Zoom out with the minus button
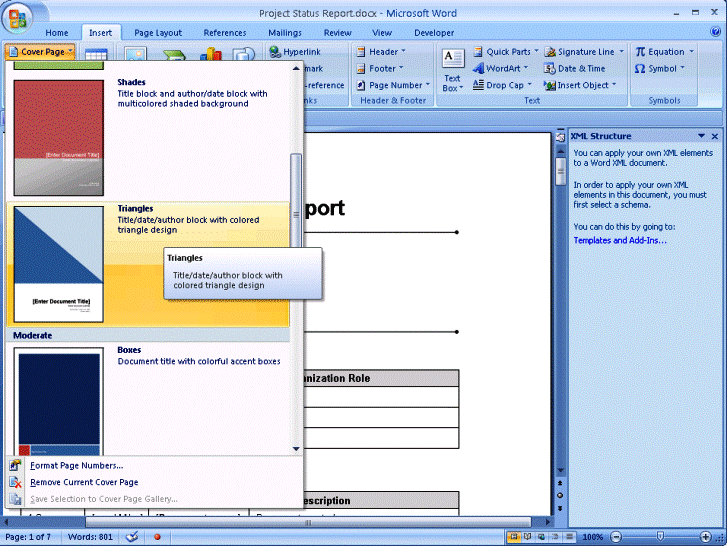The width and height of the screenshot is (727, 546). [x=616, y=537]
